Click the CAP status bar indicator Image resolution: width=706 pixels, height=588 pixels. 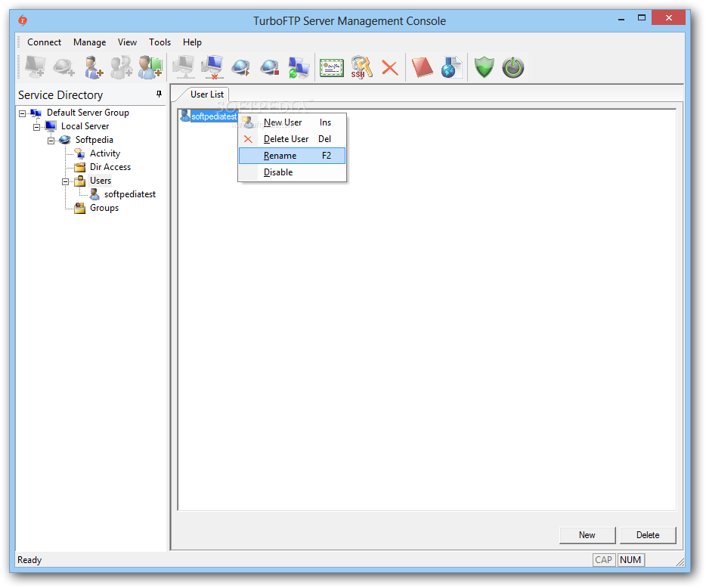click(603, 559)
